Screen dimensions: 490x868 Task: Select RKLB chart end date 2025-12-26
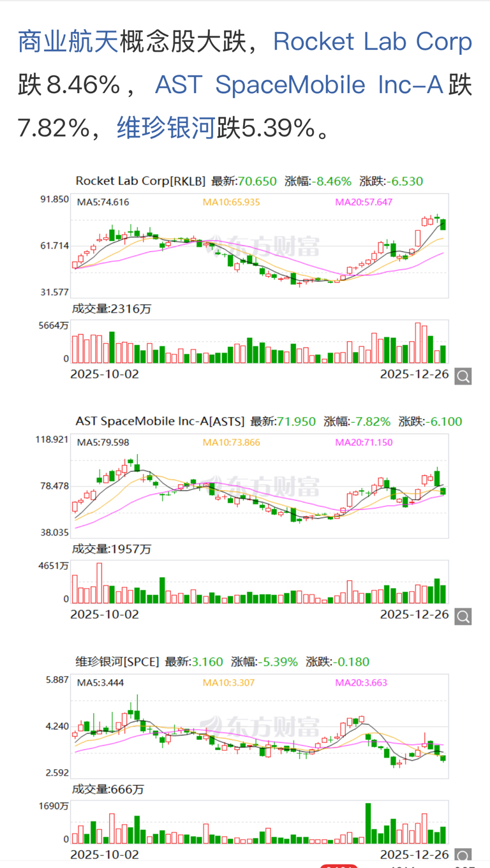pyautogui.click(x=414, y=374)
